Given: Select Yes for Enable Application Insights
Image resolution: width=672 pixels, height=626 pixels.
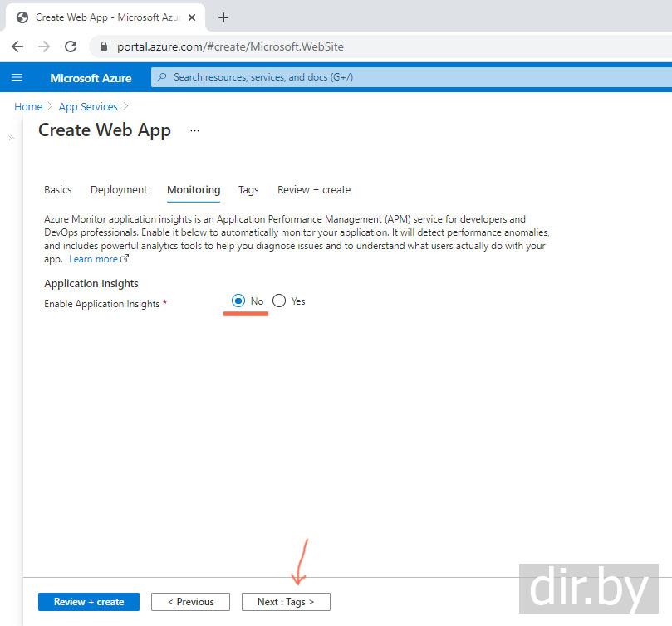Looking at the screenshot, I should tap(279, 301).
